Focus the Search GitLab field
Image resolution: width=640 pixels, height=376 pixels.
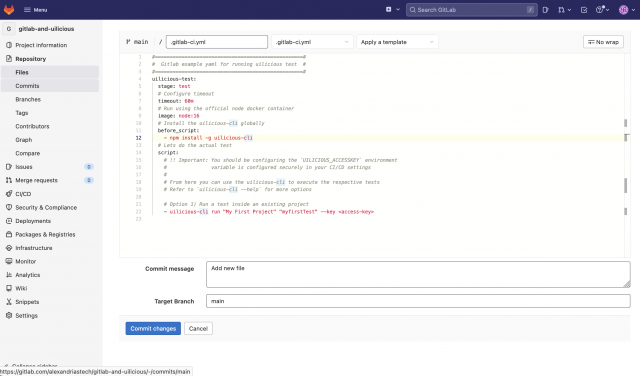pyautogui.click(x=471, y=10)
